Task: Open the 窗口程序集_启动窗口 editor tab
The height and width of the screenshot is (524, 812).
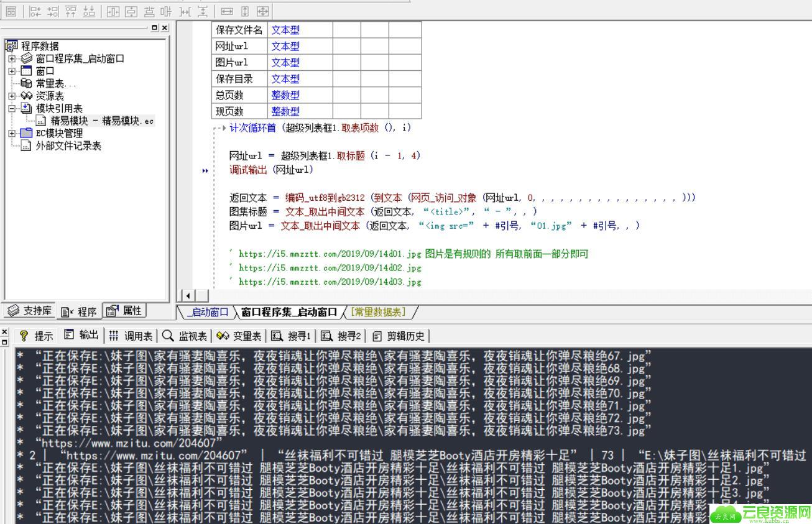Action: (289, 312)
